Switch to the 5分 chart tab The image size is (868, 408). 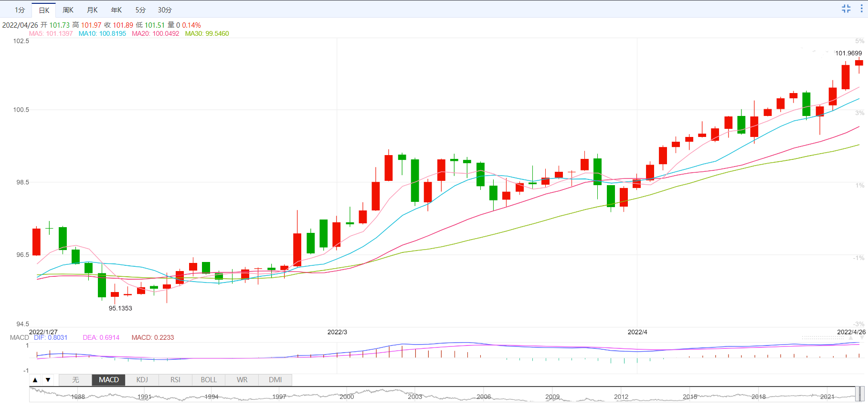(140, 10)
